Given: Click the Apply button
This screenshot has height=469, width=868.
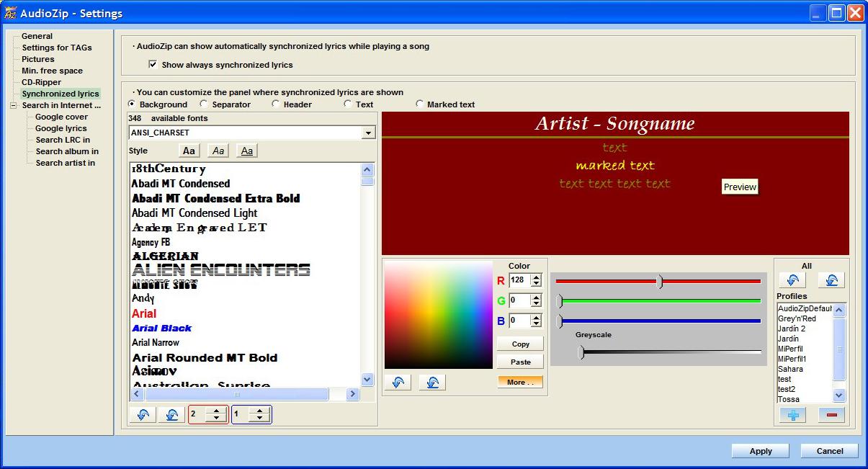Looking at the screenshot, I should pyautogui.click(x=761, y=451).
